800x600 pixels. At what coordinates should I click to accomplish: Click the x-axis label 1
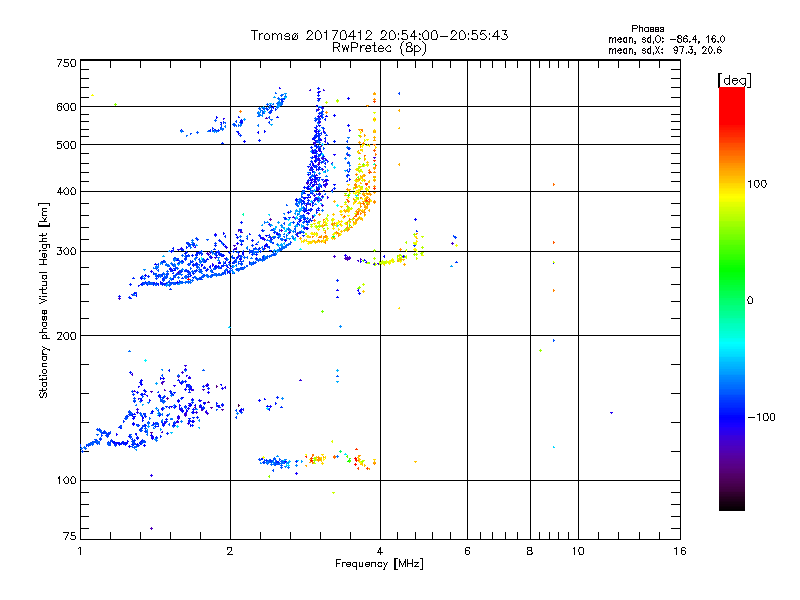[x=80, y=551]
